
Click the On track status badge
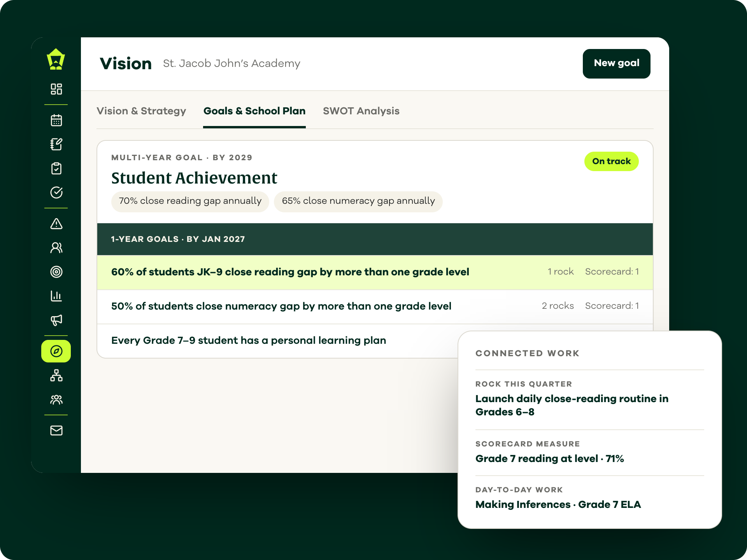click(611, 161)
